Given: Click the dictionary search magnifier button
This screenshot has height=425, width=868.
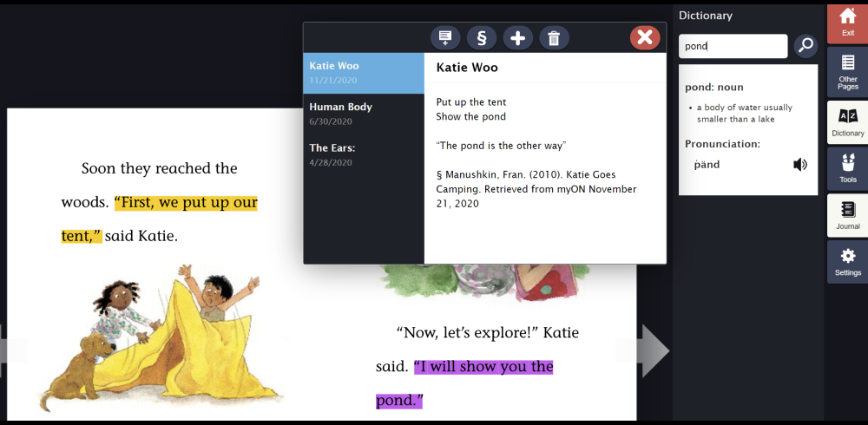Looking at the screenshot, I should pyautogui.click(x=806, y=46).
